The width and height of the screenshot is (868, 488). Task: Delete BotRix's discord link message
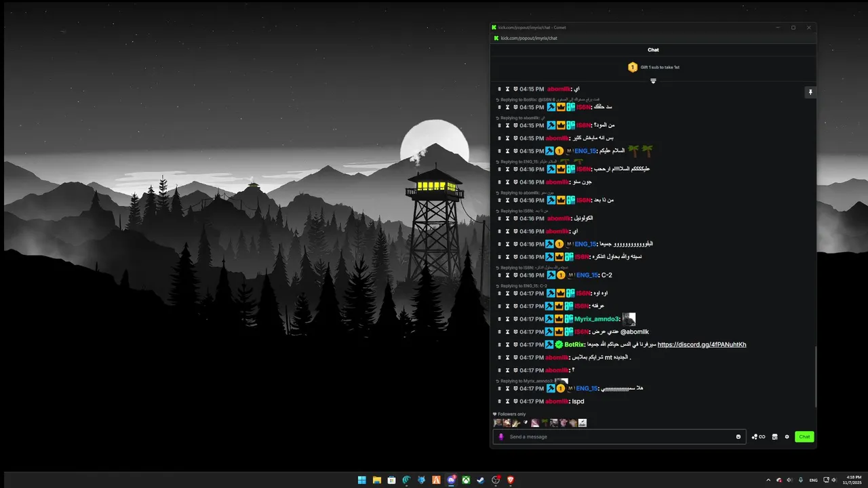[x=499, y=344]
